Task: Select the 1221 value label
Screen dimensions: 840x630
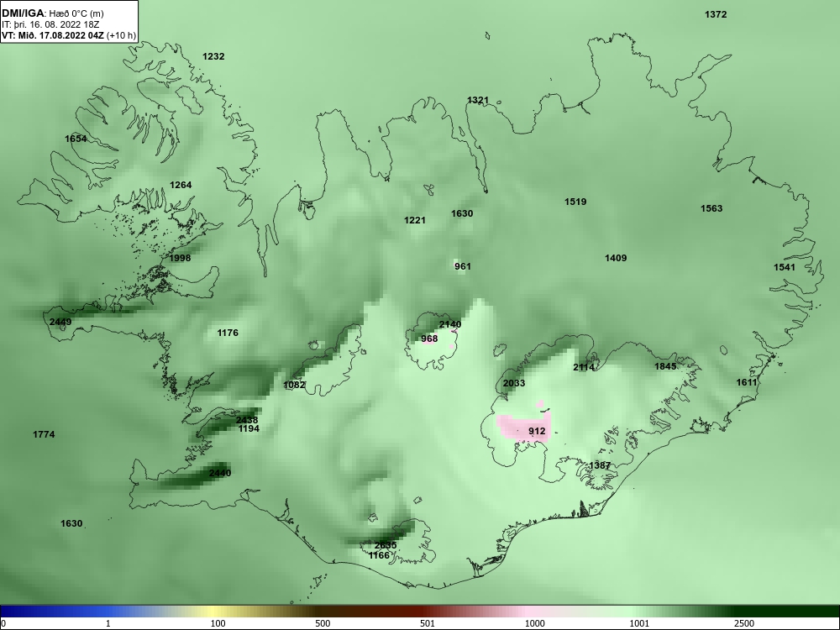Action: click(415, 220)
